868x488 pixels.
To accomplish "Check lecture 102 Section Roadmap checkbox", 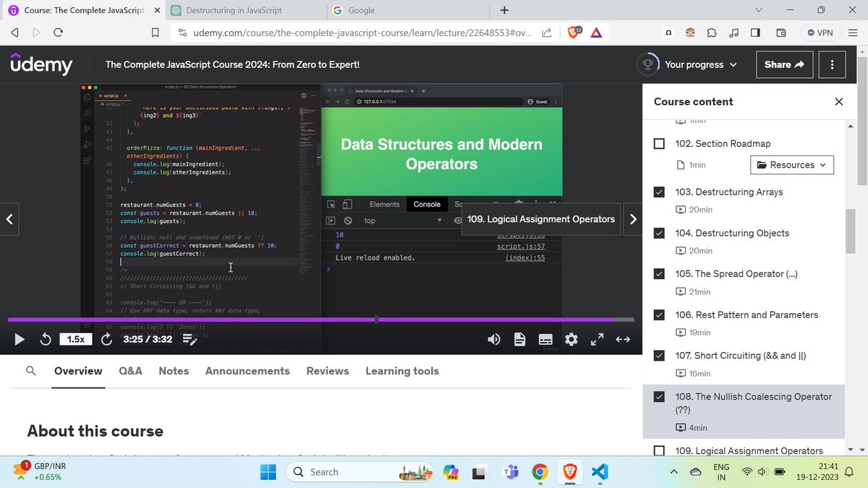I will (x=659, y=143).
